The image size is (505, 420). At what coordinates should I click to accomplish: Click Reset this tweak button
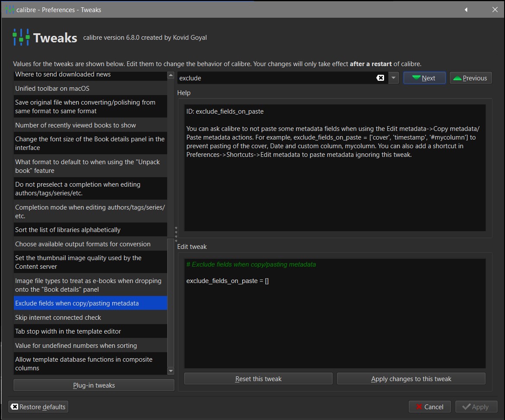[258, 379]
